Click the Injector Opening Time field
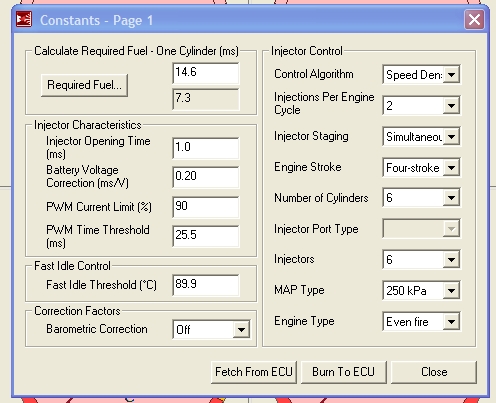The image size is (496, 403). coord(206,148)
